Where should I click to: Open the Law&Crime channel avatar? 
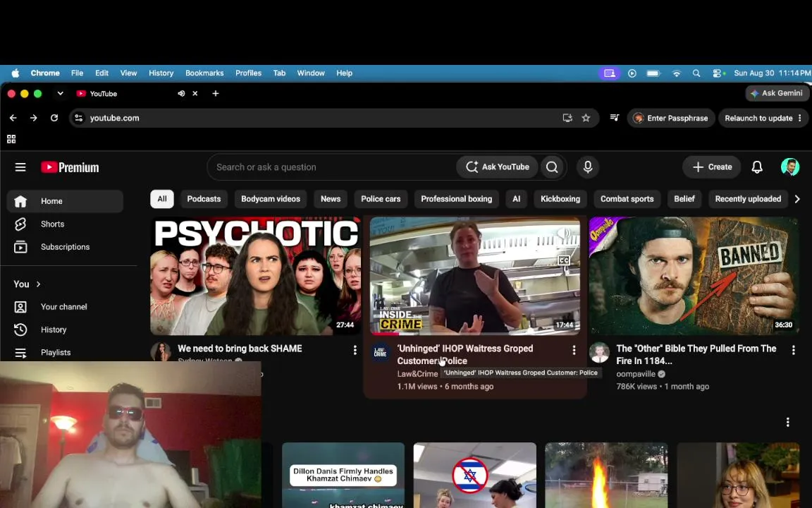pyautogui.click(x=380, y=353)
